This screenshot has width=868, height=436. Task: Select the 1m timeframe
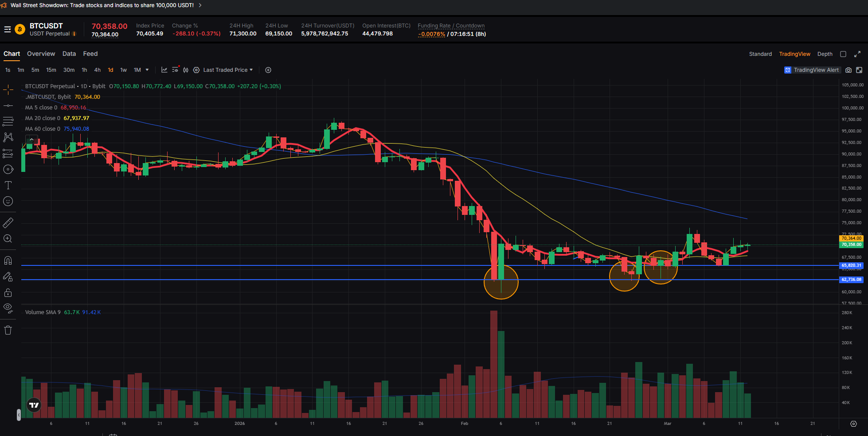pos(21,70)
